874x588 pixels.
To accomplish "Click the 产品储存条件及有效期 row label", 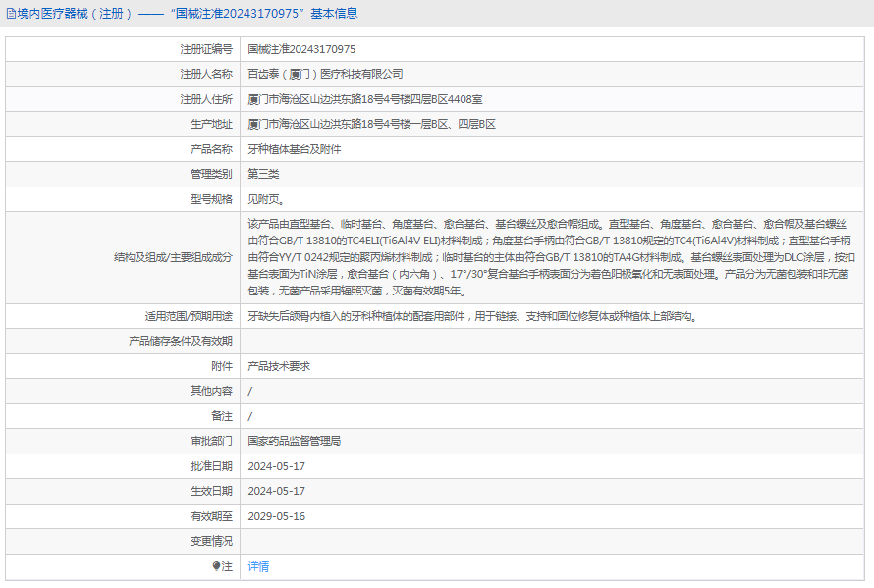I will (x=180, y=341).
